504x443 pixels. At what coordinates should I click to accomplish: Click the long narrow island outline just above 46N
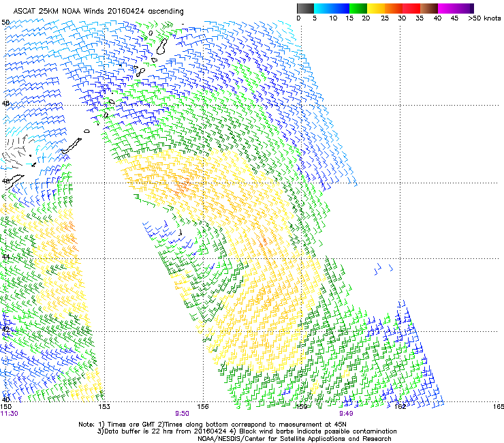pos(72,146)
